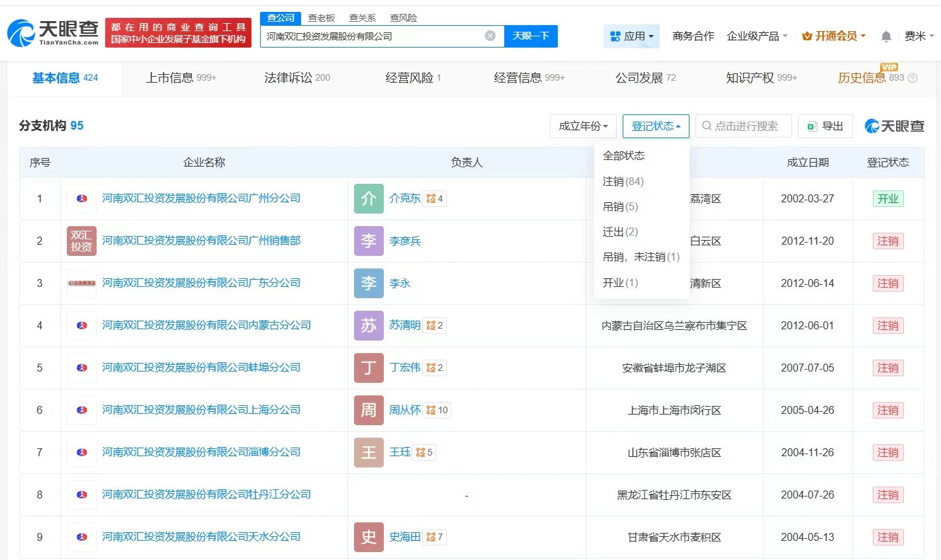Viewport: 941px width, 560px height.
Task: Filter branches by 吊销(5) status
Action: point(620,207)
